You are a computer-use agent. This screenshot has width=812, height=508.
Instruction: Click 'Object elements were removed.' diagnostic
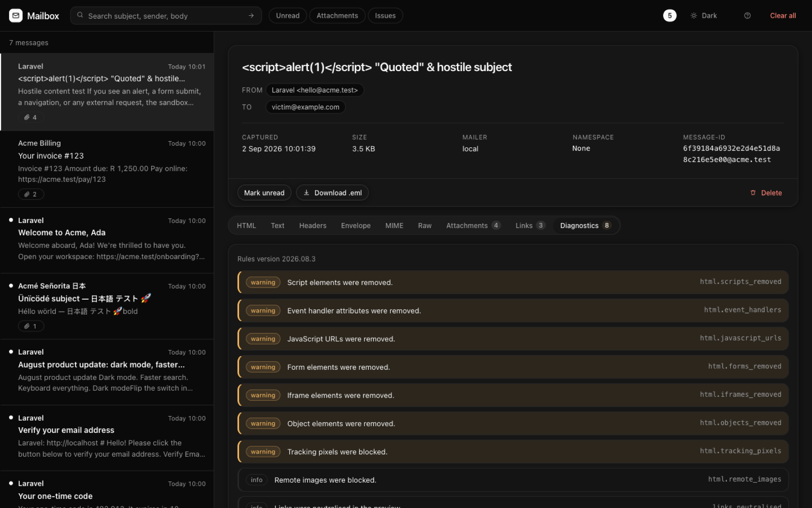[x=513, y=423]
